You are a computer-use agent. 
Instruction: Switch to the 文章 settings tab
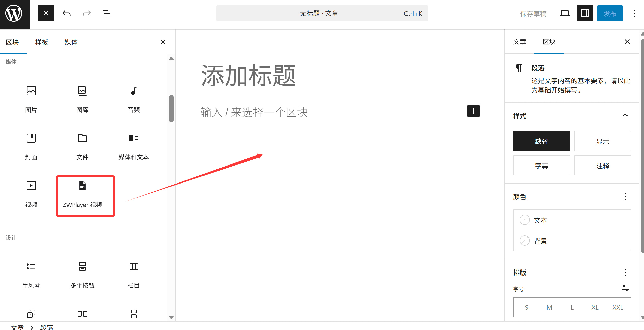(x=520, y=42)
